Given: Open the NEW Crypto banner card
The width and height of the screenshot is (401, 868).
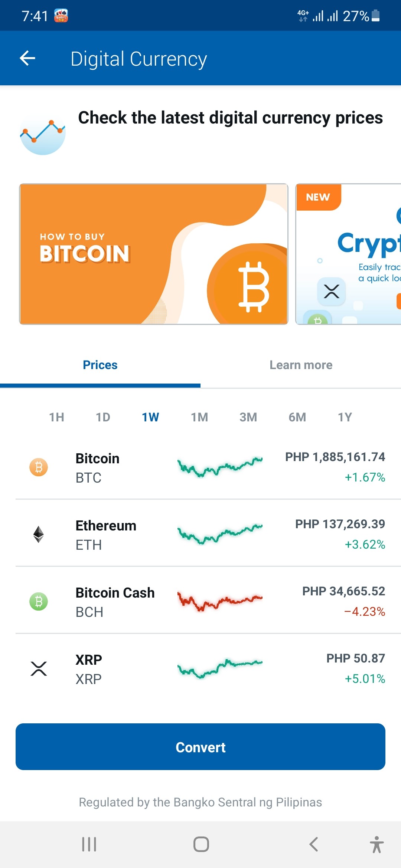Looking at the screenshot, I should [x=348, y=254].
